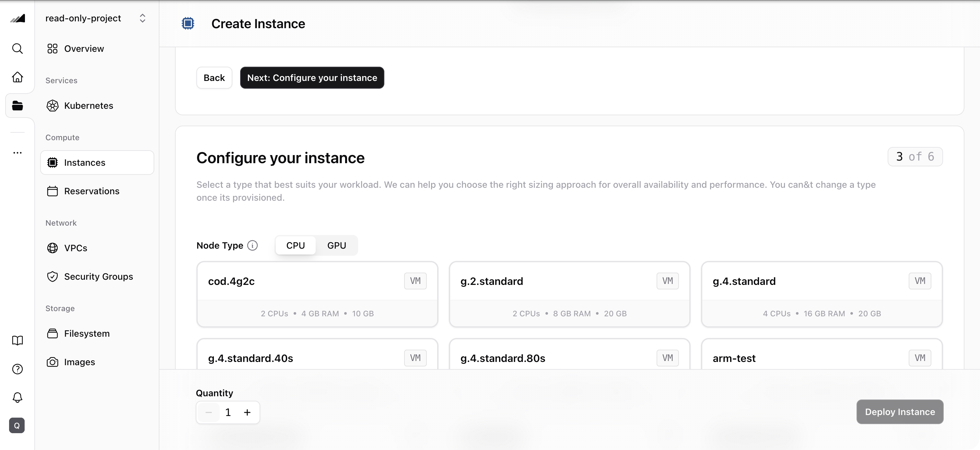This screenshot has height=450, width=980.
Task: Click VM badge on g.4.standard card
Action: coord(920,281)
